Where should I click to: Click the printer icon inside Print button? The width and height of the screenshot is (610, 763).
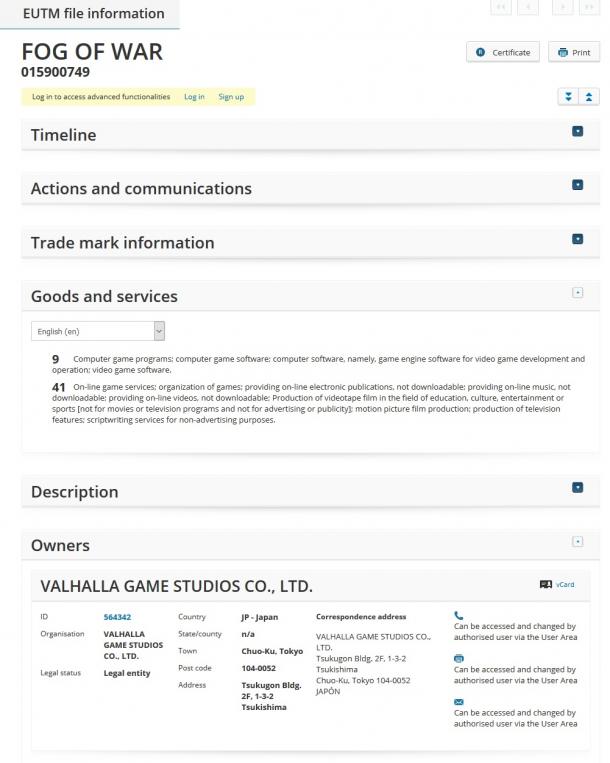563,52
